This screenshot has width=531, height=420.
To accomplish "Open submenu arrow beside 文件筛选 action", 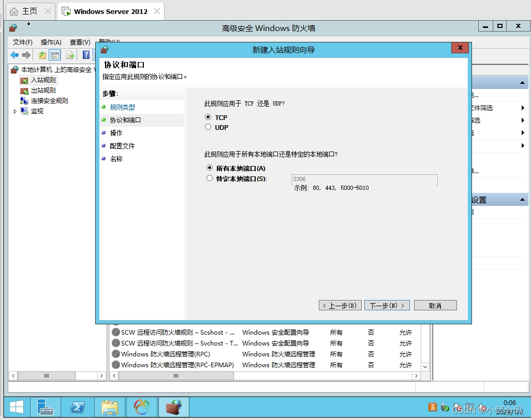I will coord(523,108).
